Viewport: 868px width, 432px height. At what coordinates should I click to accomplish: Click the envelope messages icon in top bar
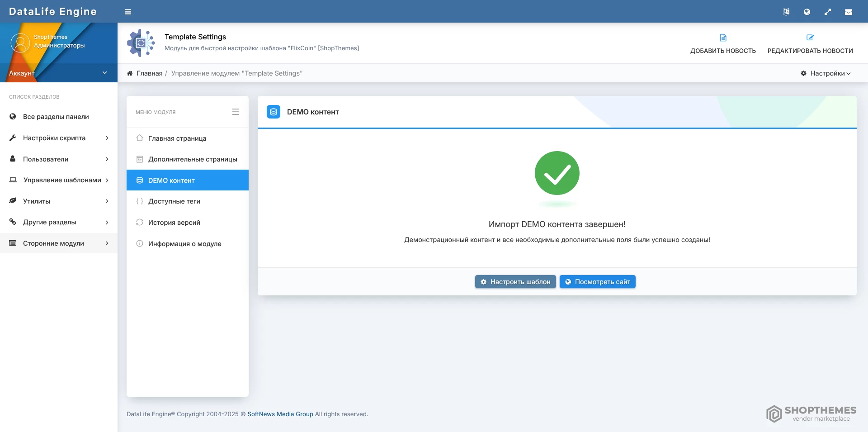[849, 12]
